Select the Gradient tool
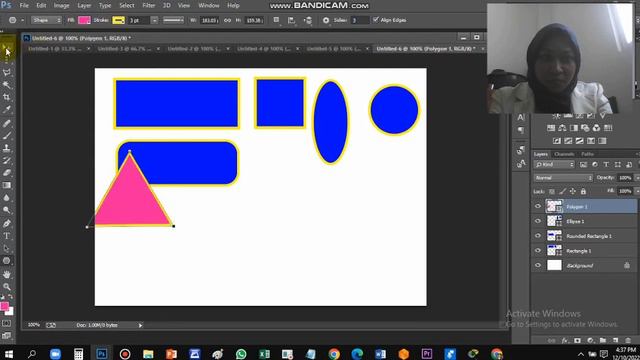The width and height of the screenshot is (640, 360). (7, 185)
